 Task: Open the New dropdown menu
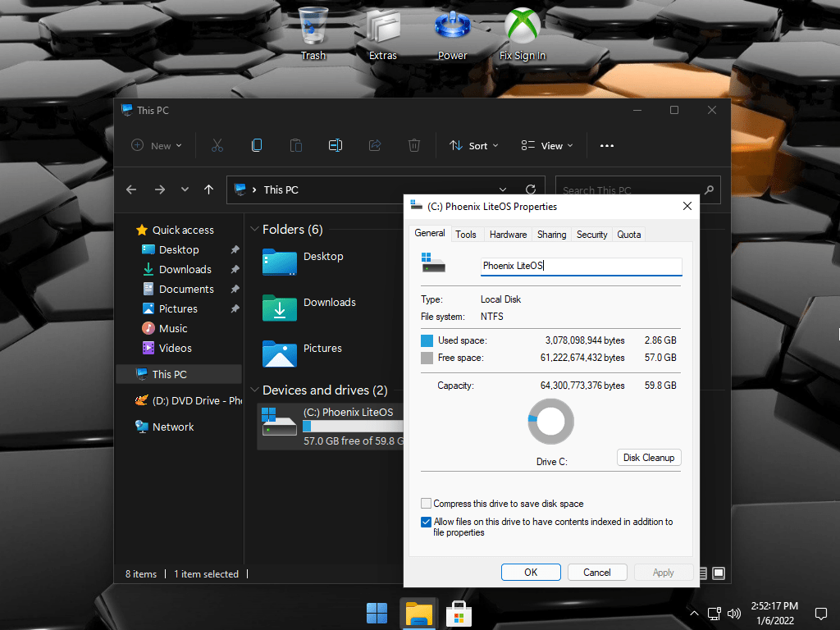157,146
